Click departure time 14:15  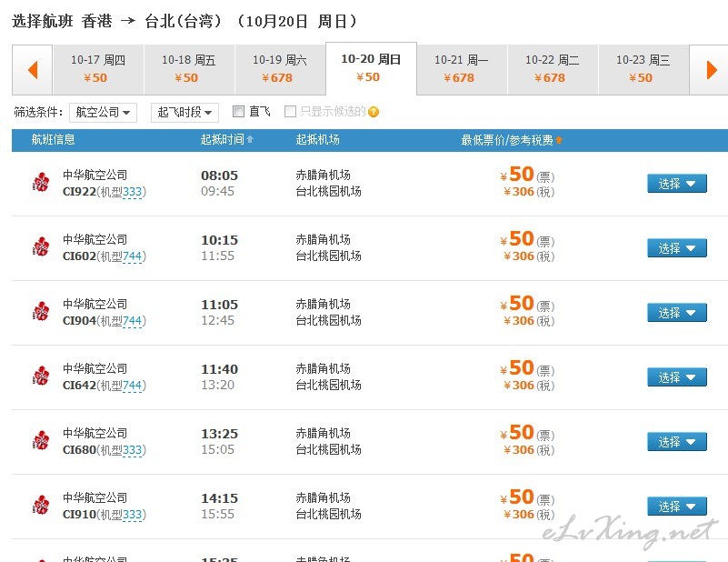tap(219, 498)
